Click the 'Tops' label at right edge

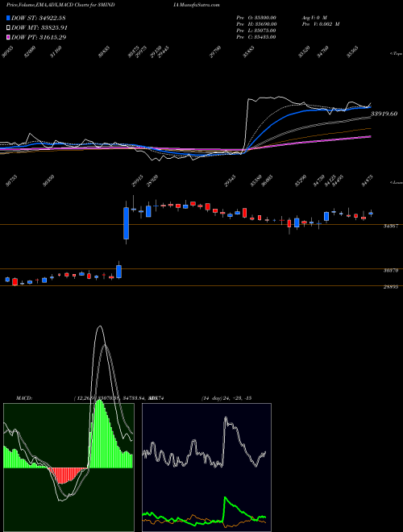point(396,53)
